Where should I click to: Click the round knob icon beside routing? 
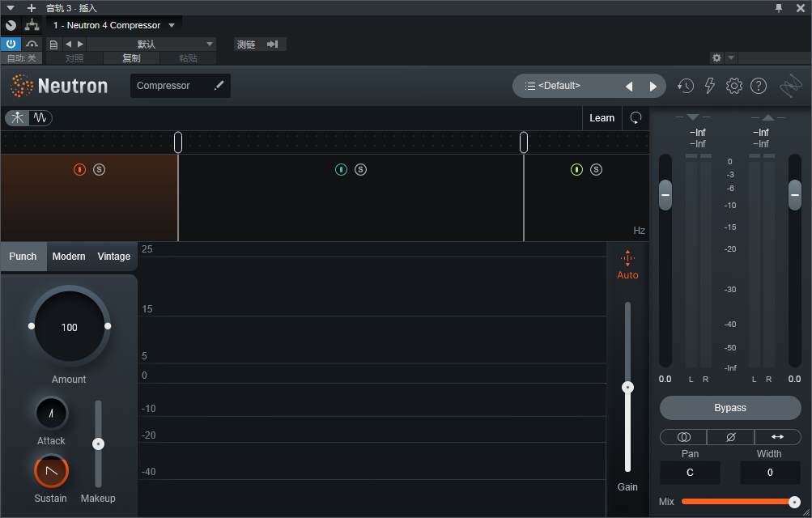[x=11, y=25]
